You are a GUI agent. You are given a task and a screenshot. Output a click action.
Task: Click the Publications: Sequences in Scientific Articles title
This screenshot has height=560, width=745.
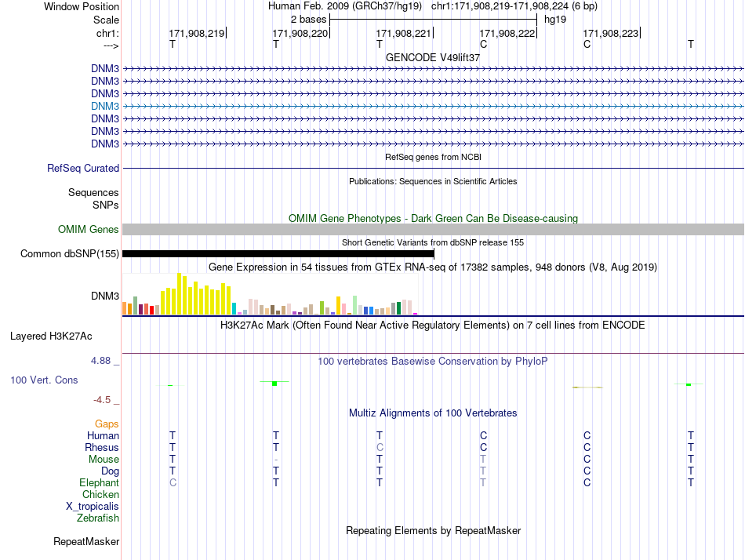click(x=433, y=181)
